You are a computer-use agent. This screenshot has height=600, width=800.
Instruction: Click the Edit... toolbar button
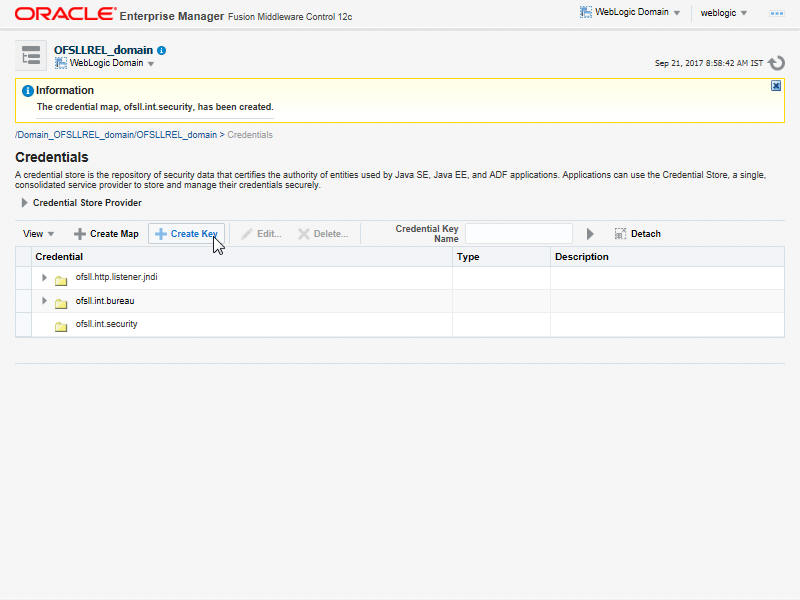261,234
